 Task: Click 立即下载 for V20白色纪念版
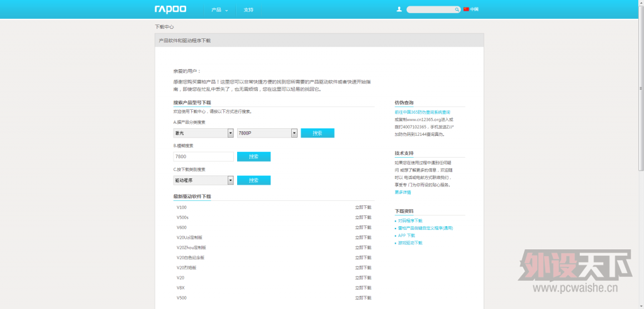pos(363,257)
